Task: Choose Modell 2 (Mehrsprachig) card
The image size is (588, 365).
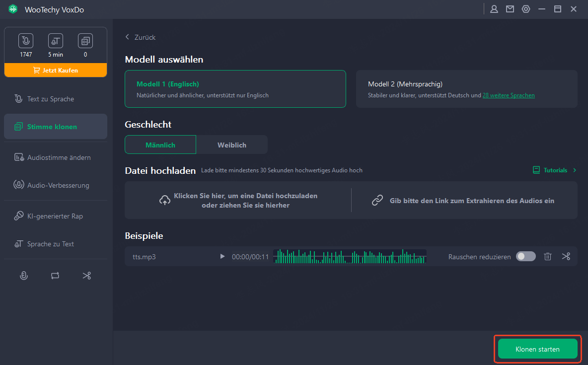Action: pos(466,89)
